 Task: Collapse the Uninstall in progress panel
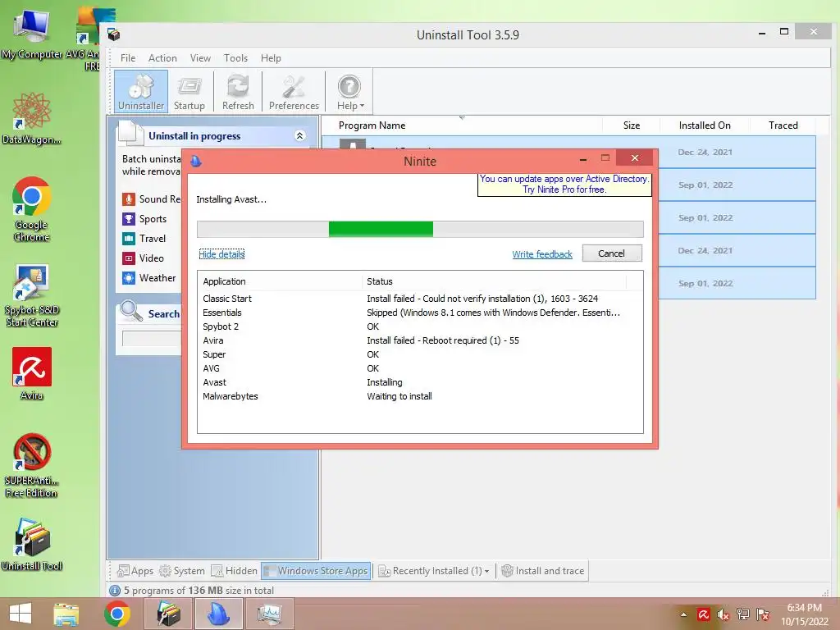click(300, 135)
